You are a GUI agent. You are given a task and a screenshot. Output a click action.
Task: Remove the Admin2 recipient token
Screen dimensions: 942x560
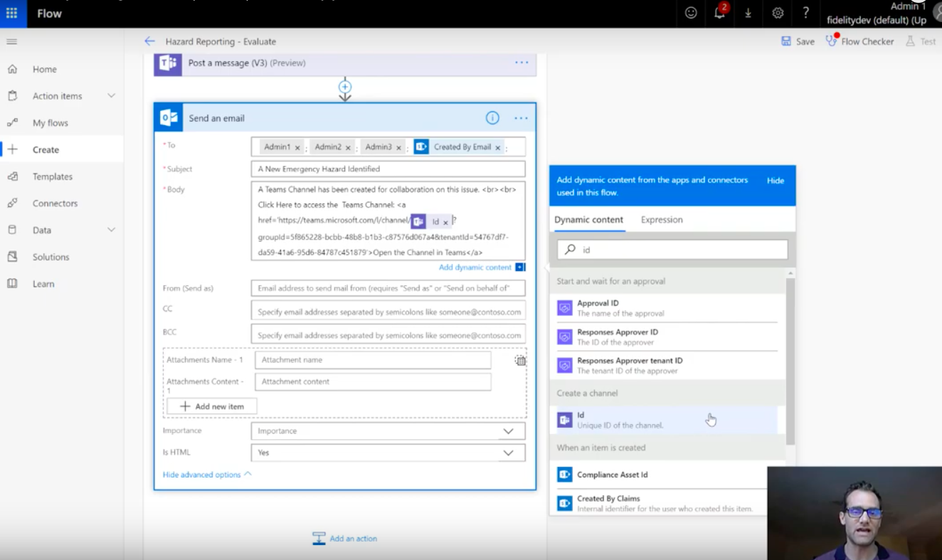pyautogui.click(x=348, y=148)
